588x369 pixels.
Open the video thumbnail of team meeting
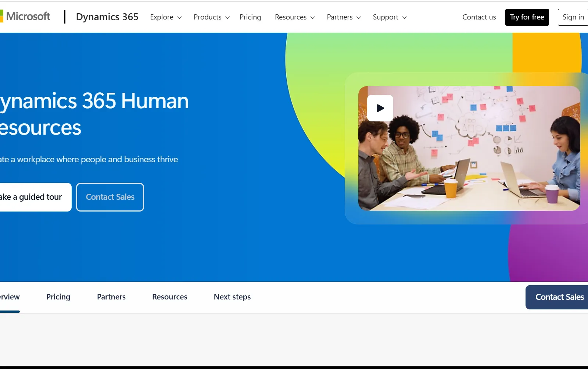pos(469,148)
